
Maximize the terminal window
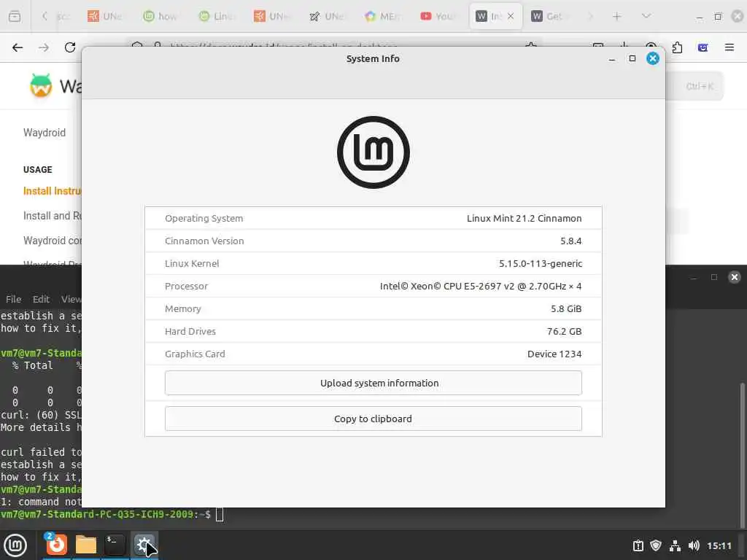pyautogui.click(x=713, y=277)
